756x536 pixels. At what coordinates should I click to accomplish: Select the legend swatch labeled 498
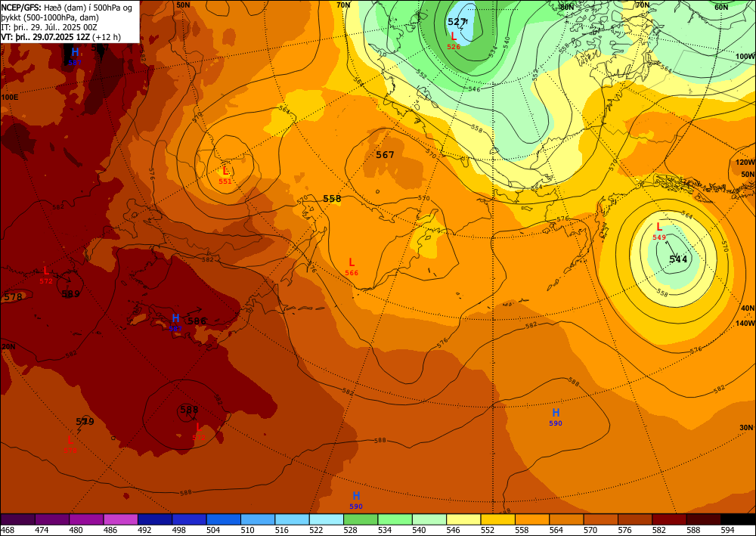tap(189, 519)
